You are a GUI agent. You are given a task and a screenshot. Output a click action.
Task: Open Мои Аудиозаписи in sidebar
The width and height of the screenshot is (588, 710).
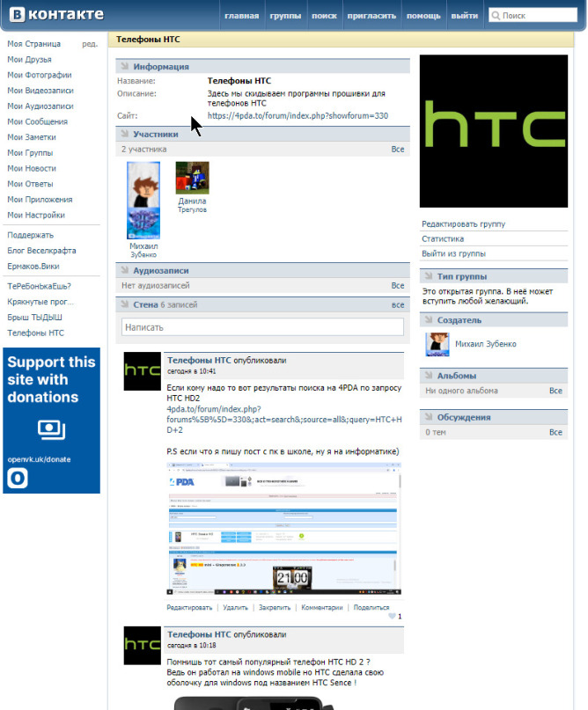click(x=40, y=106)
